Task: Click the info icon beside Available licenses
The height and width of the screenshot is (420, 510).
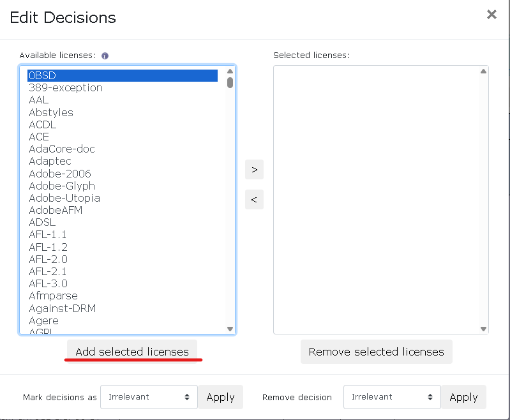Action: [105, 56]
